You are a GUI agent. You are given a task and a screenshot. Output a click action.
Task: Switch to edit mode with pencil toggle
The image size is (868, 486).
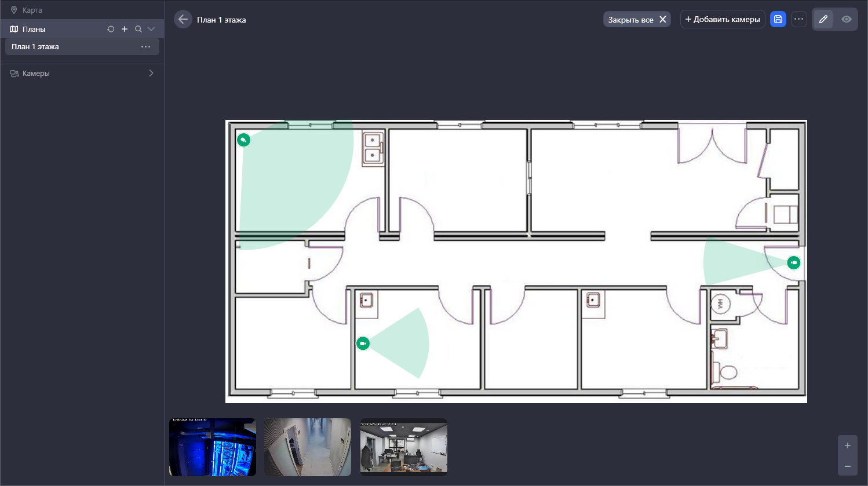coord(823,19)
